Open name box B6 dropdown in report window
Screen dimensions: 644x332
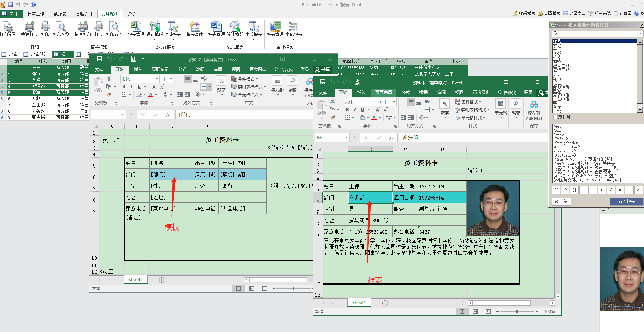346,138
